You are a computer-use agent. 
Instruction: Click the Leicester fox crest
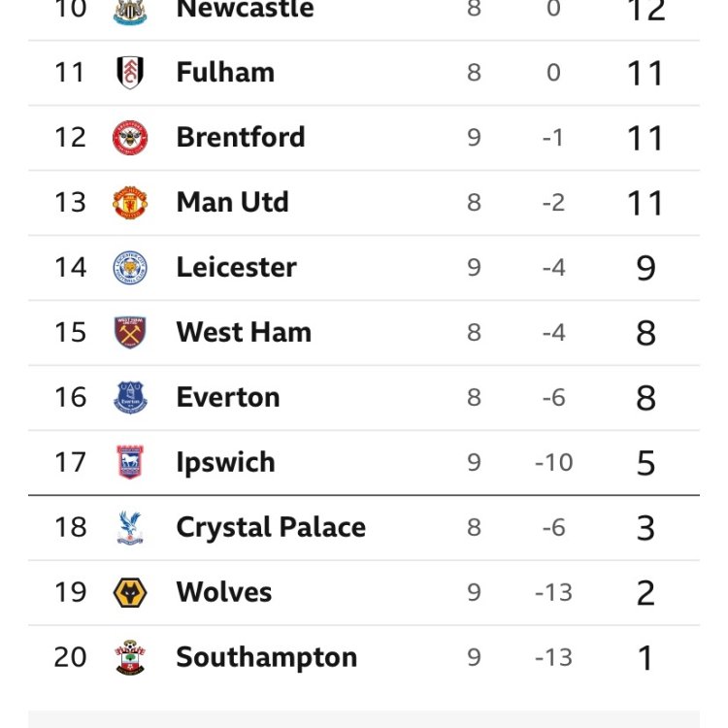pyautogui.click(x=130, y=268)
